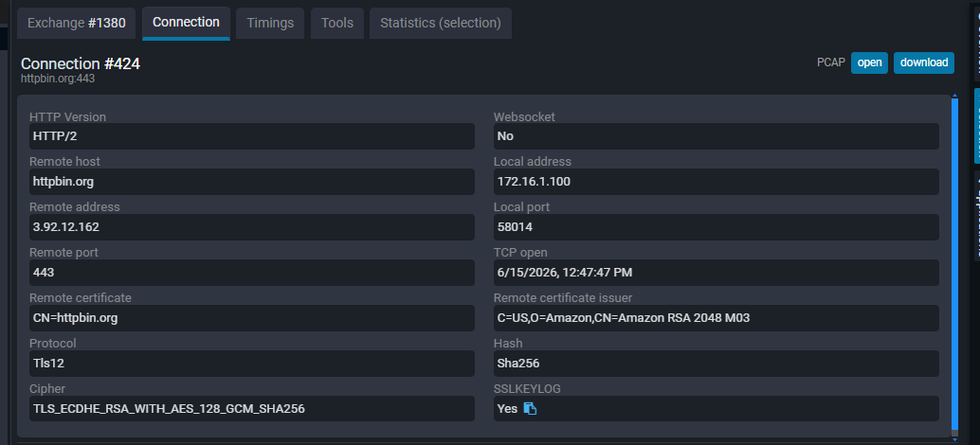980x445 pixels.
Task: Click the Remote certificate issuer label
Action: (562, 297)
